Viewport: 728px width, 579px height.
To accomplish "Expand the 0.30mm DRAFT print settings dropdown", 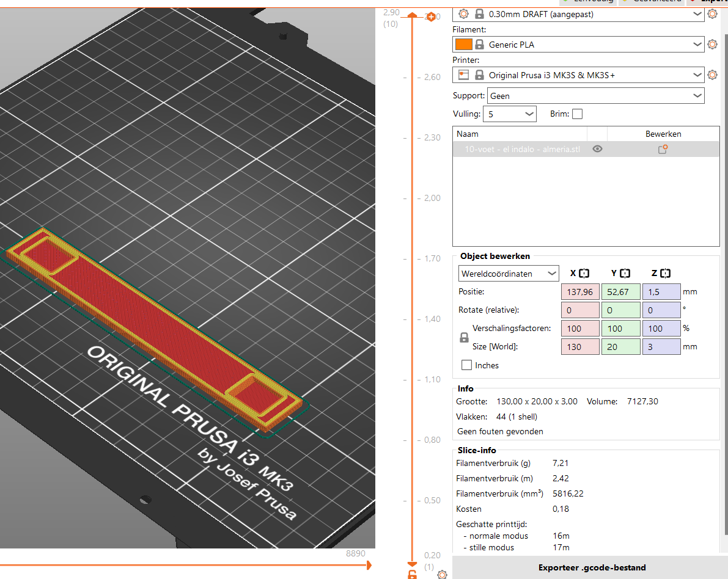I will pyautogui.click(x=697, y=14).
